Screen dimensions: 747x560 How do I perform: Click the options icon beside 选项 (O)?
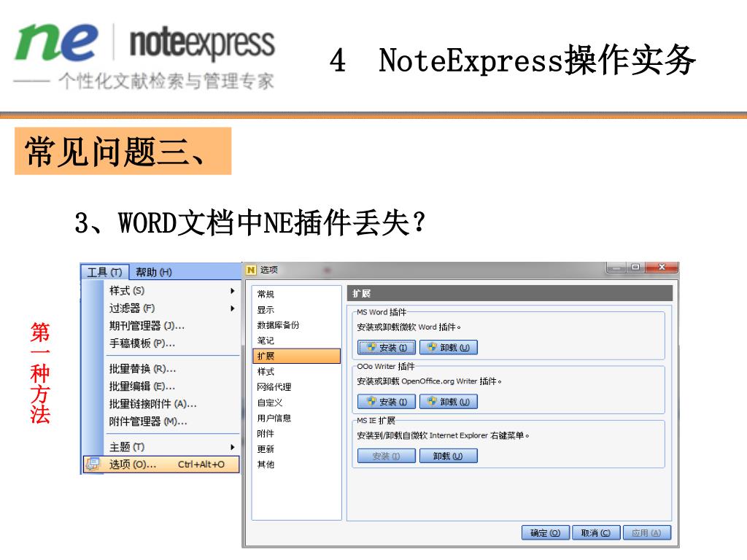93,464
